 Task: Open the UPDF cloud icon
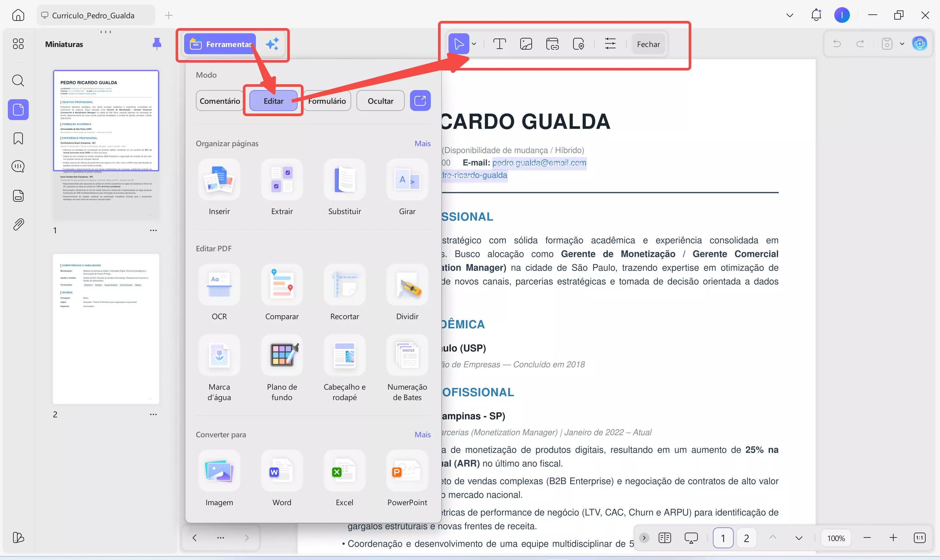click(x=919, y=44)
